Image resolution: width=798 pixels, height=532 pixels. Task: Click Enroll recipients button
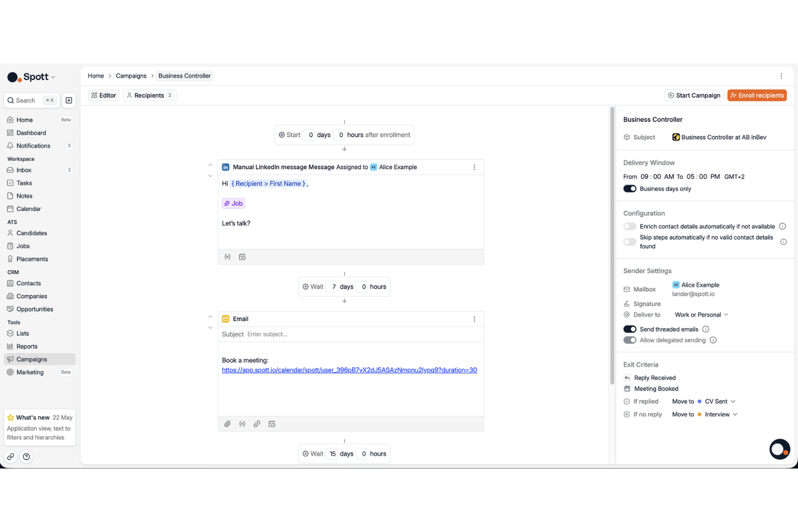coord(757,95)
